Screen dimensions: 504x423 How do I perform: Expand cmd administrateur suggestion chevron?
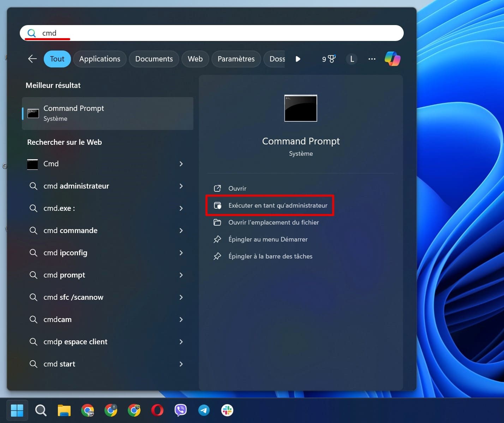[x=181, y=186]
